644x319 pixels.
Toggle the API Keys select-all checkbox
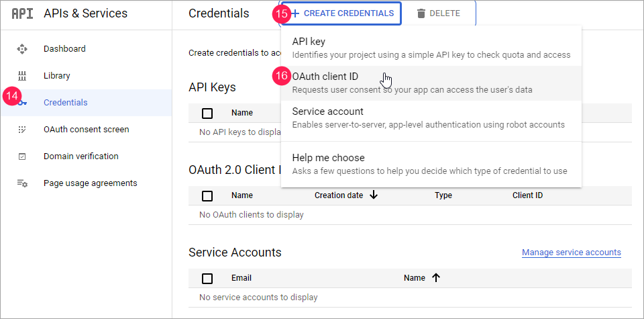point(207,113)
